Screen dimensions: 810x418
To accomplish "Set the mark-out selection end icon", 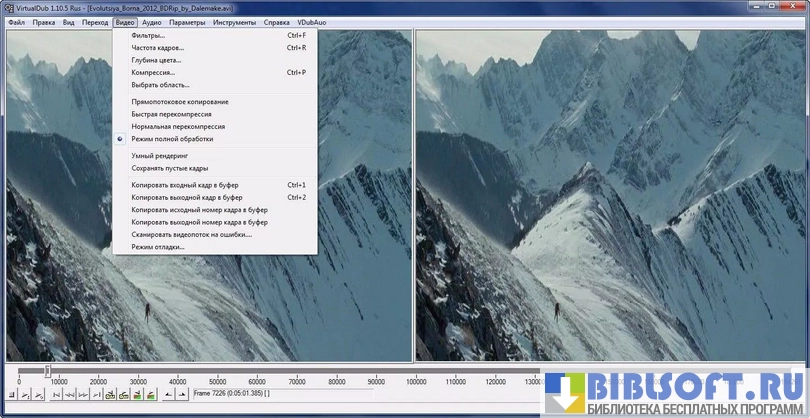I will 181,395.
